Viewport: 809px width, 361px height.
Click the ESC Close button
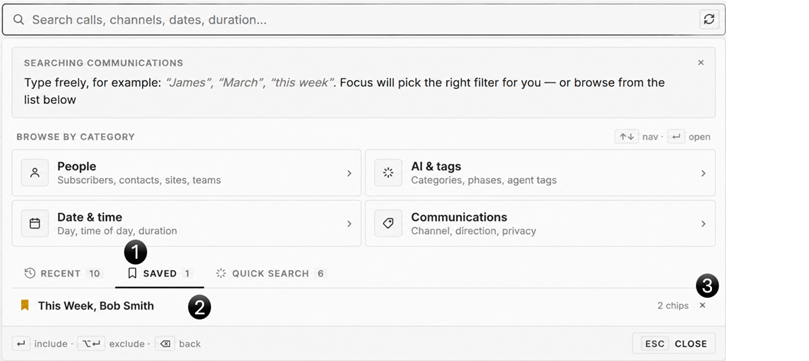coord(674,343)
